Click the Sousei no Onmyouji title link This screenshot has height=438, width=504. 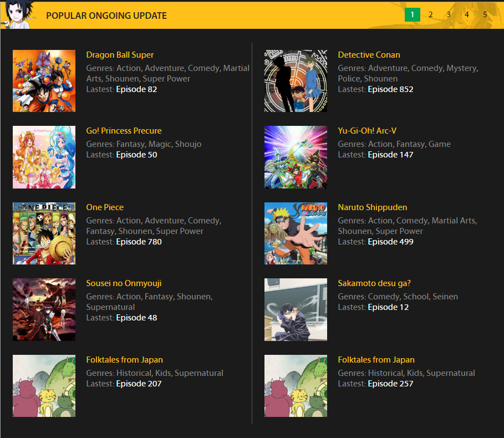(124, 283)
